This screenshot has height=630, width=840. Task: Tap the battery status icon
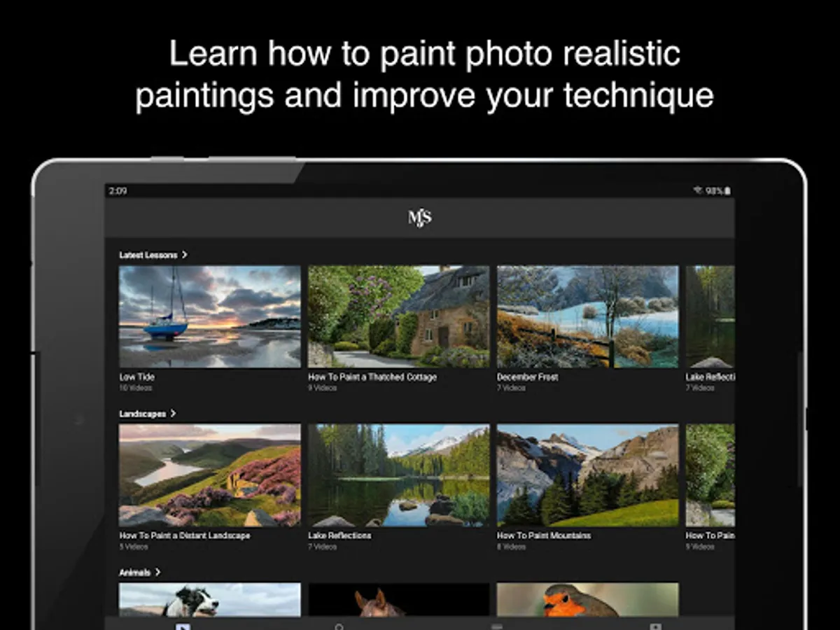(727, 190)
